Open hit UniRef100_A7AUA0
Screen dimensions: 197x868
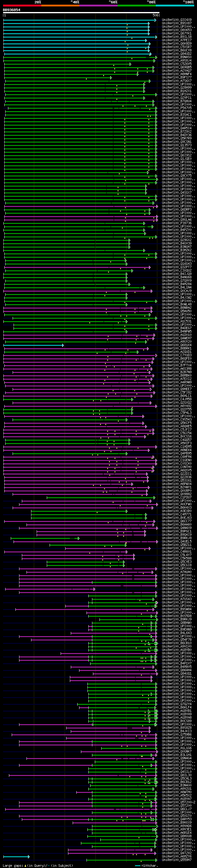click(x=176, y=572)
